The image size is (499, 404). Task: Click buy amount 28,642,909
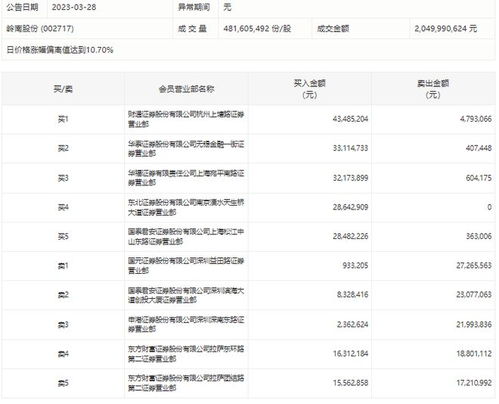coord(350,207)
